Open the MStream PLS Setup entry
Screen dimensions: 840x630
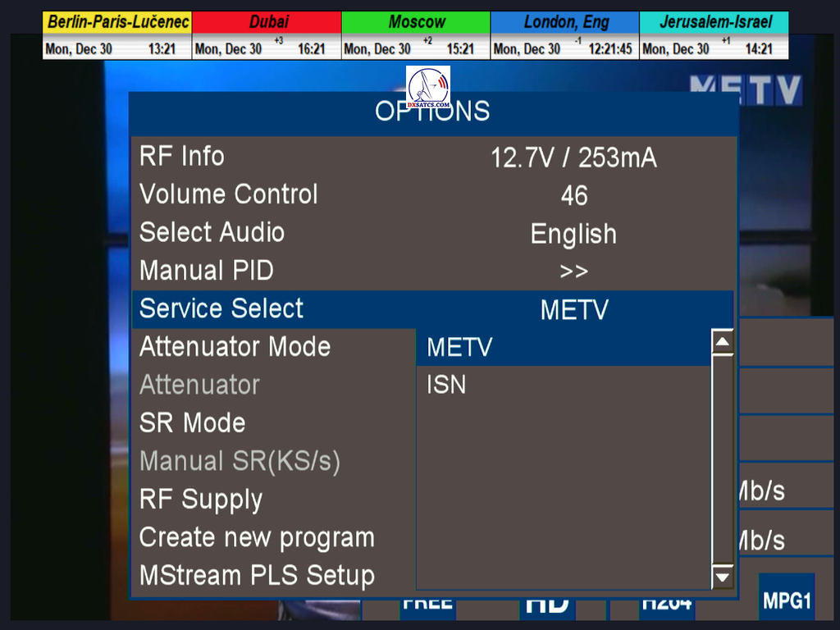tap(257, 575)
